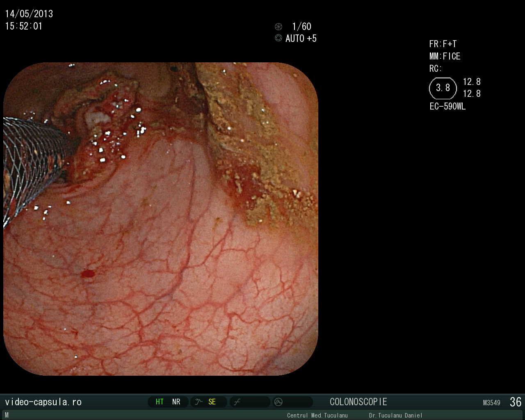525x420 pixels.
Task: Click Centrul Med.Tuculanu text
Action: [x=317, y=415]
